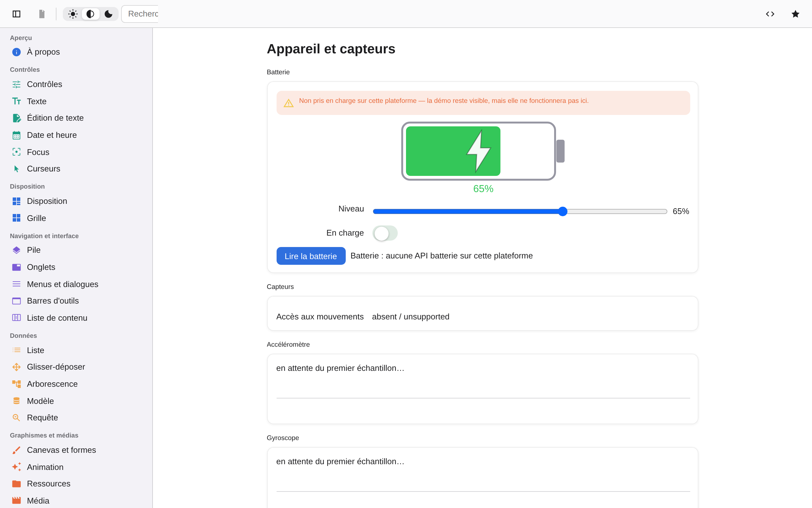Open Édition de texte icon
Screen dimensions: 812x508
click(16, 118)
